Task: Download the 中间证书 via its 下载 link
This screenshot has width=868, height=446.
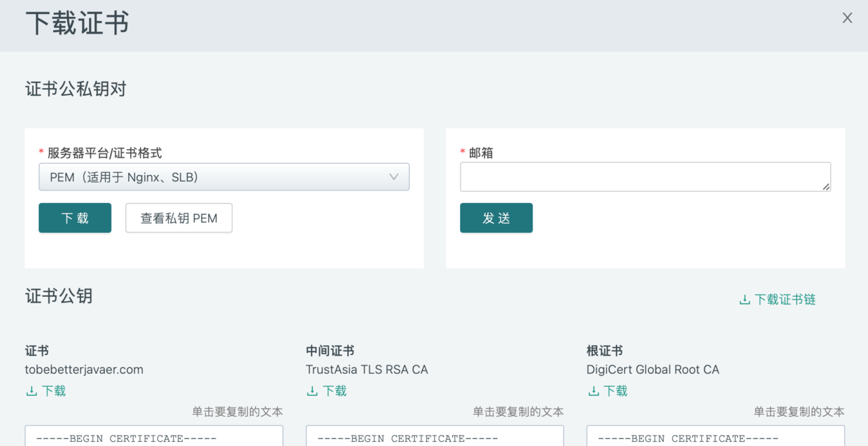Action: (335, 391)
